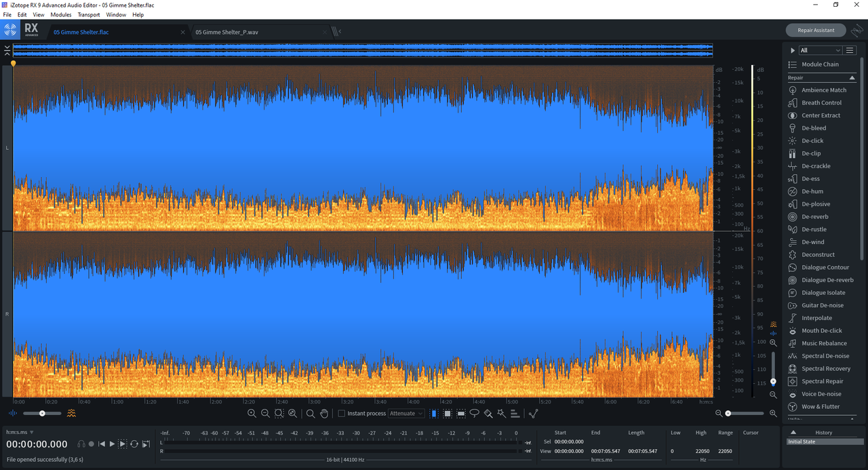Screen dimensions: 868x470
Task: Open the Attenuate instant process mode dropdown
Action: click(406, 414)
